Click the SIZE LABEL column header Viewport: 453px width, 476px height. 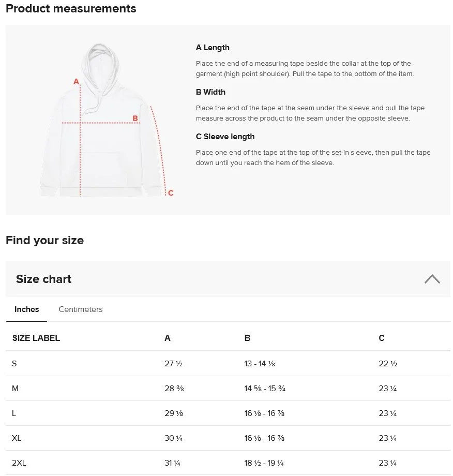[x=36, y=338]
